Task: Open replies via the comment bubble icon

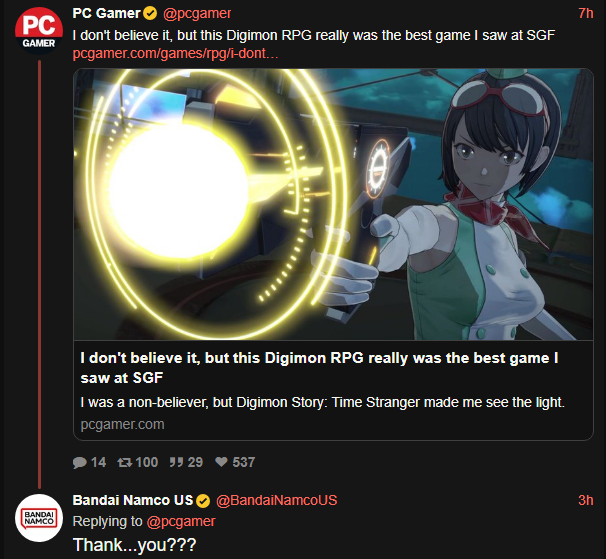Action: click(x=79, y=462)
